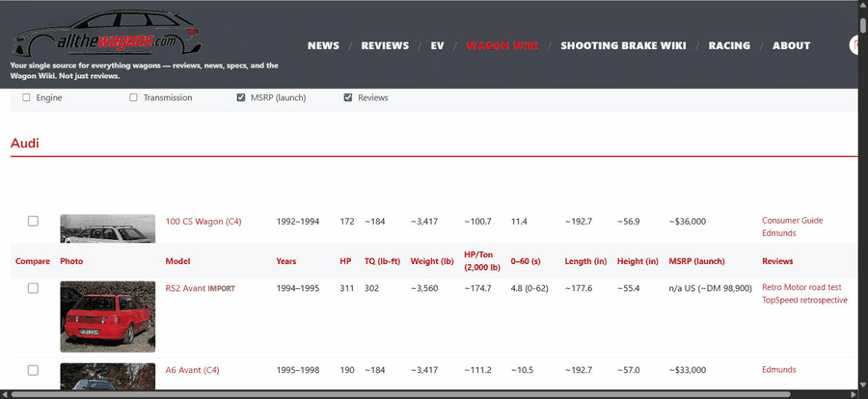Click the Compare column header

point(33,261)
